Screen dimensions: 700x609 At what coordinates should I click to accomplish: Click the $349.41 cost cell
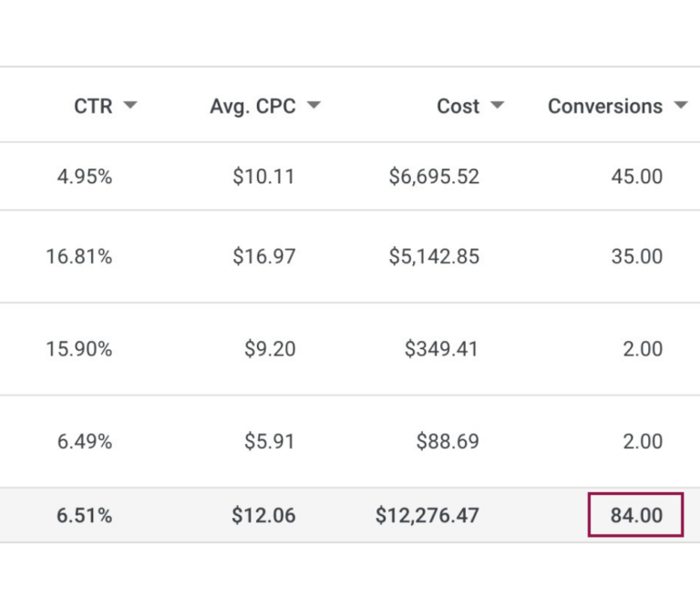pyautogui.click(x=440, y=349)
